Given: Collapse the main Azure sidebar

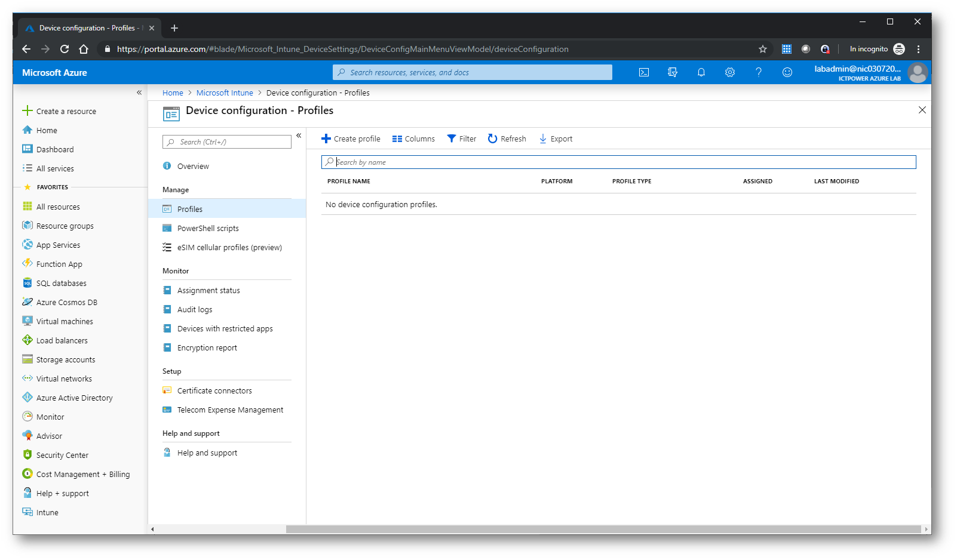Looking at the screenshot, I should click(139, 93).
